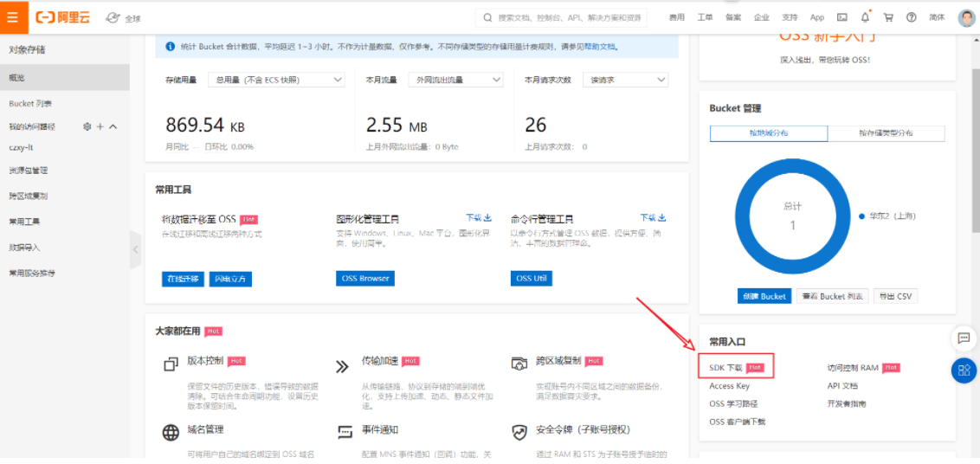Open the API 文档 link

click(x=842, y=386)
